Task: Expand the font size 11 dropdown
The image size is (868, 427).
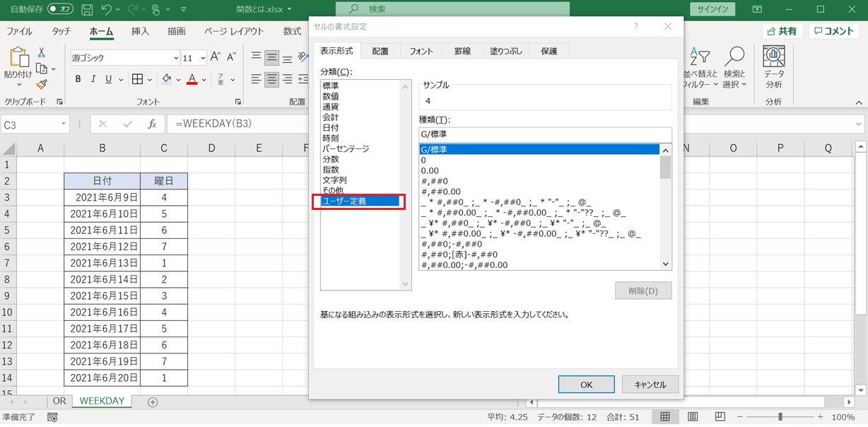Action: click(203, 58)
